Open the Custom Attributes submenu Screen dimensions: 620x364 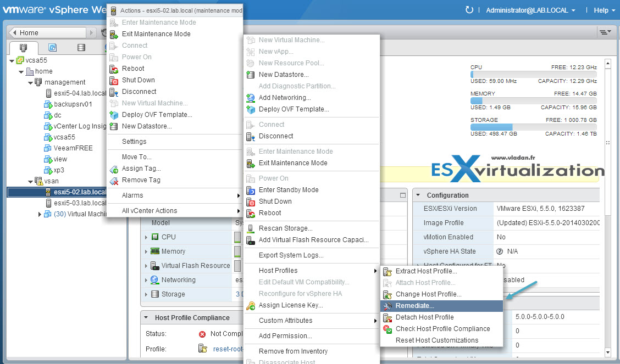(x=312, y=321)
